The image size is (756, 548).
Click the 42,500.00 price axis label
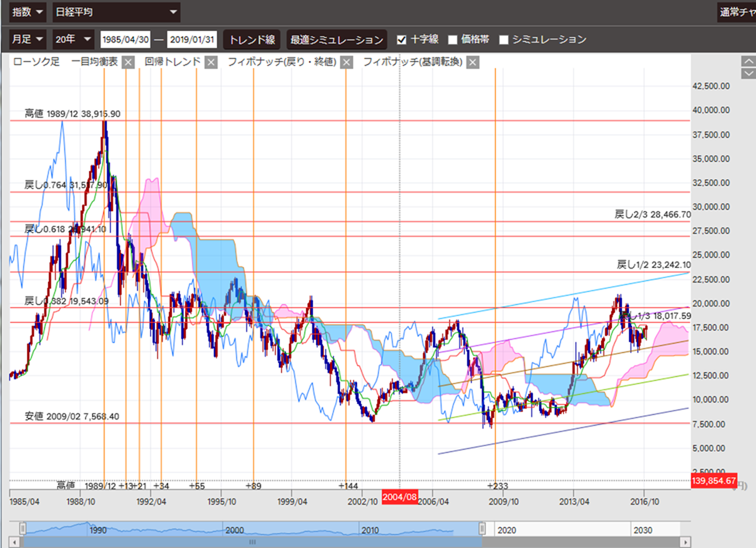(711, 86)
